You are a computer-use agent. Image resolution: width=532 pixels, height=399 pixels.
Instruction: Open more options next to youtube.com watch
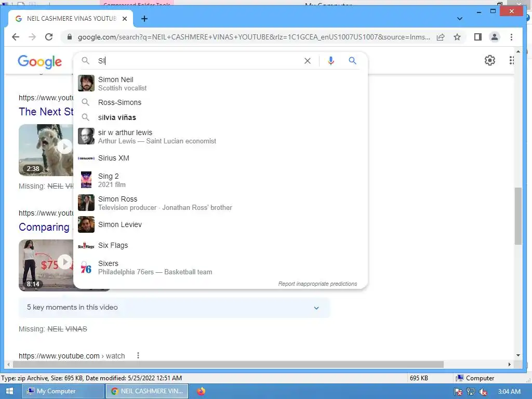pyautogui.click(x=138, y=355)
